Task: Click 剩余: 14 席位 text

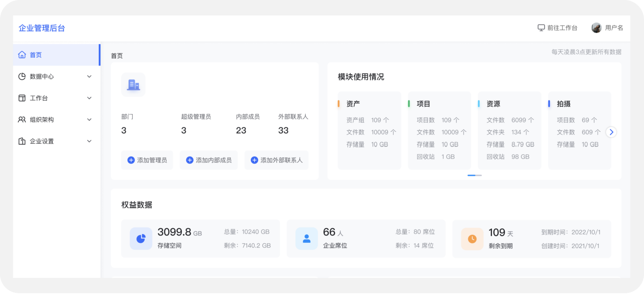Action: point(415,246)
